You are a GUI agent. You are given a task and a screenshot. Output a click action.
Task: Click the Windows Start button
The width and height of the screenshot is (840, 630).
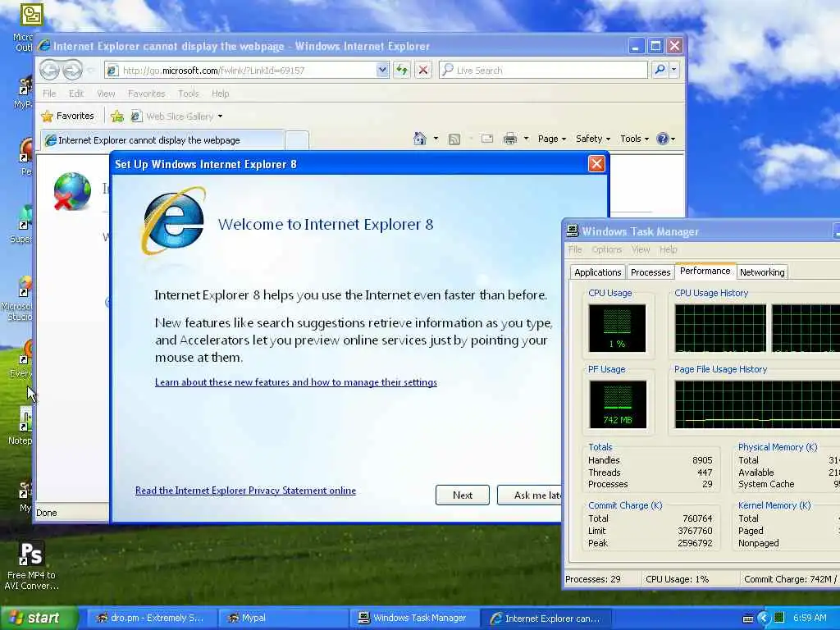[39, 618]
